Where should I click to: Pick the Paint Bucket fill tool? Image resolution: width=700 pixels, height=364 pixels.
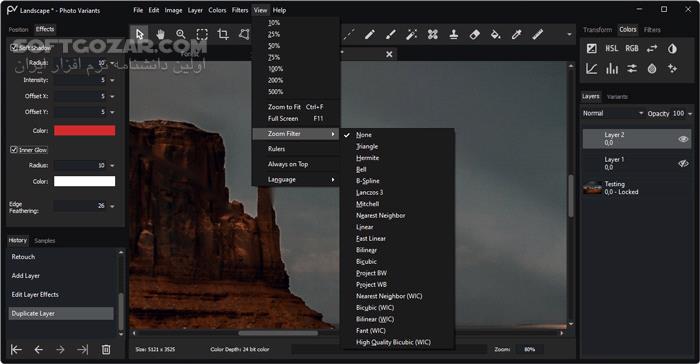click(x=496, y=34)
